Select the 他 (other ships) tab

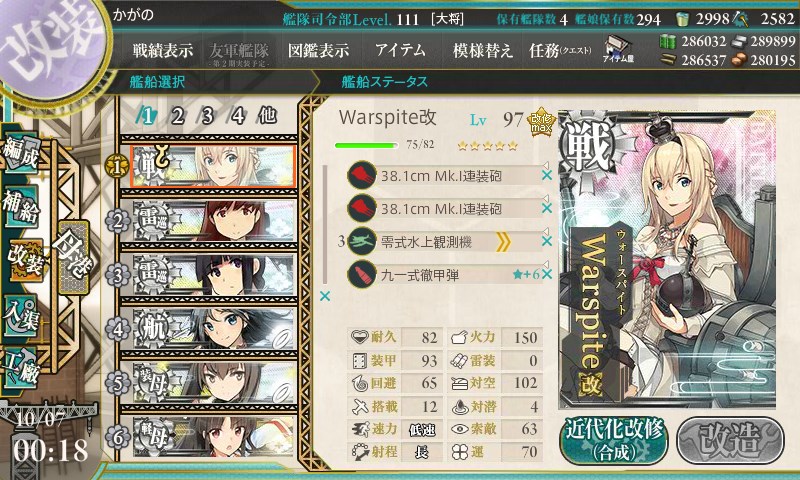267,116
